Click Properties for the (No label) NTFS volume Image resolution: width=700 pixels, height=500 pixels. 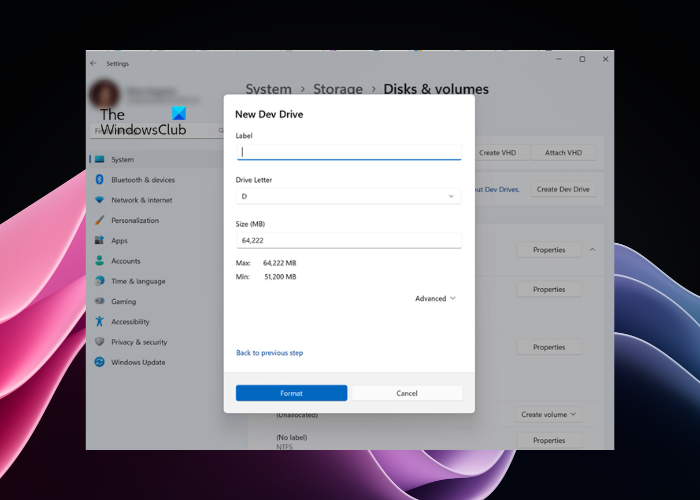pyautogui.click(x=549, y=440)
